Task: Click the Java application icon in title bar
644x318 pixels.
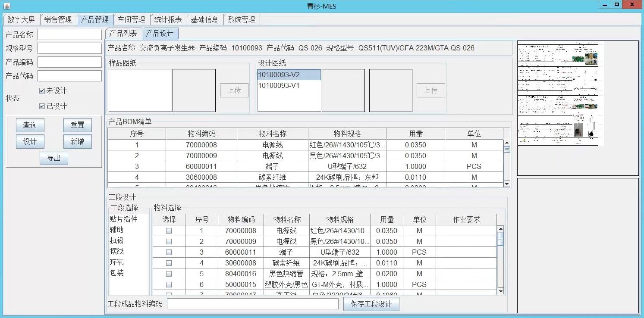Action: click(x=6, y=6)
